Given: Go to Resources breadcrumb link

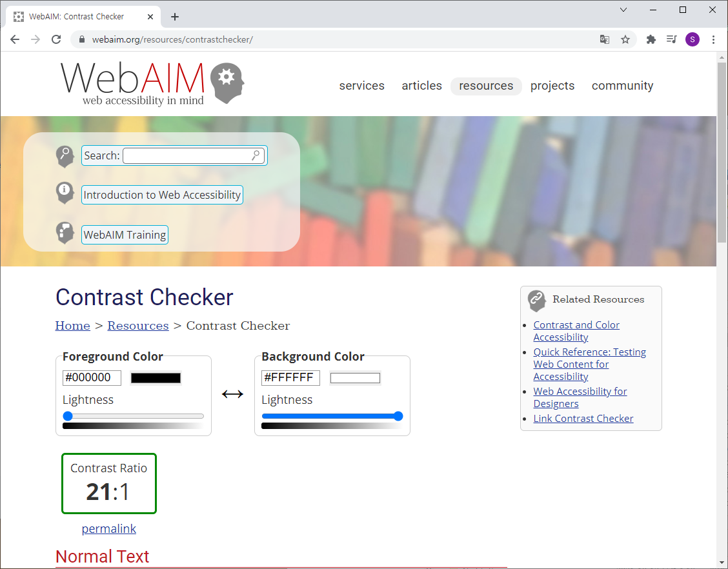Looking at the screenshot, I should pyautogui.click(x=138, y=326).
